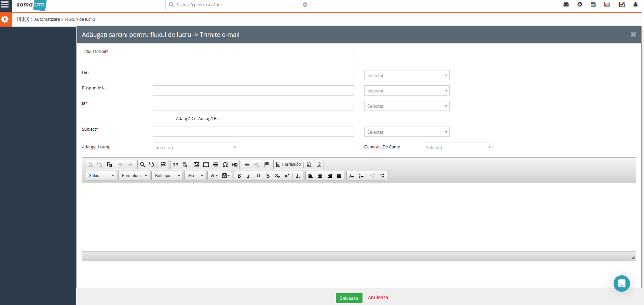Focus the Titlul sarcinii input field

pyautogui.click(x=253, y=54)
